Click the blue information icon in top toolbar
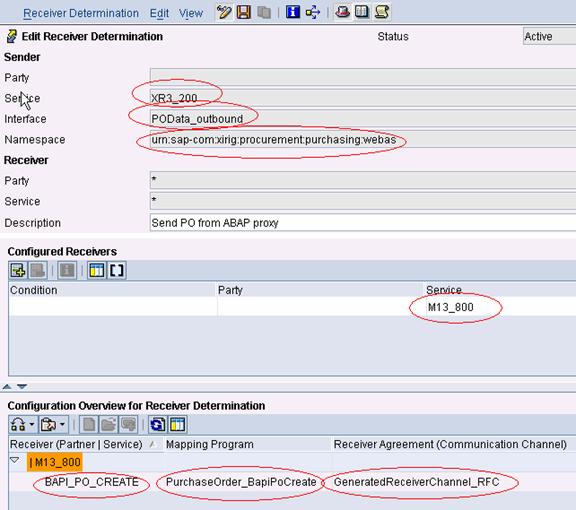576x510 pixels. point(293,12)
